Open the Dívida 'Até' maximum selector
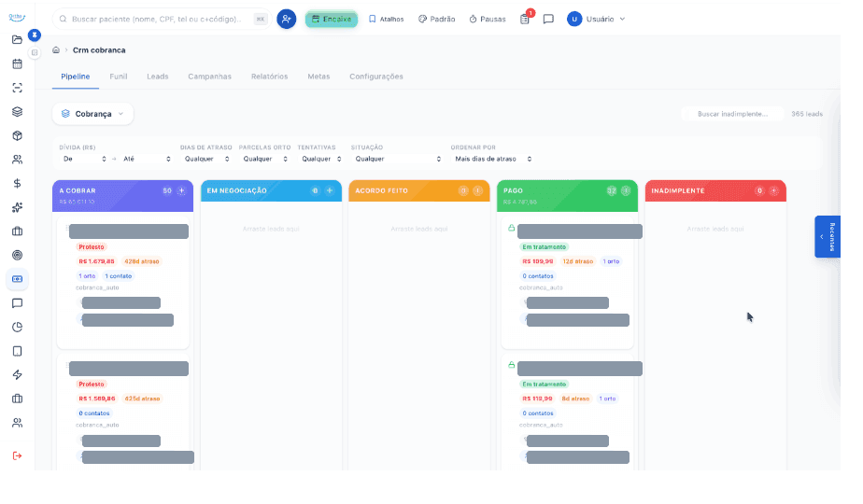 click(x=147, y=159)
